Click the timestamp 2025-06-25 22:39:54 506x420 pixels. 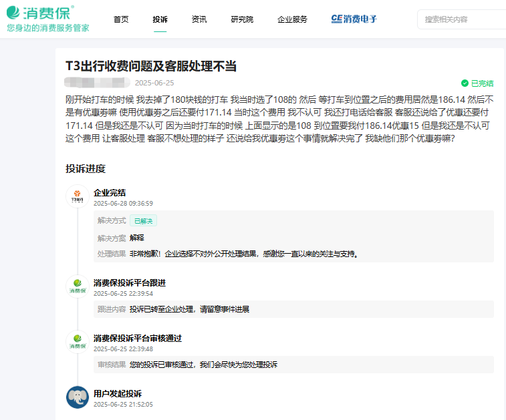pyautogui.click(x=123, y=293)
